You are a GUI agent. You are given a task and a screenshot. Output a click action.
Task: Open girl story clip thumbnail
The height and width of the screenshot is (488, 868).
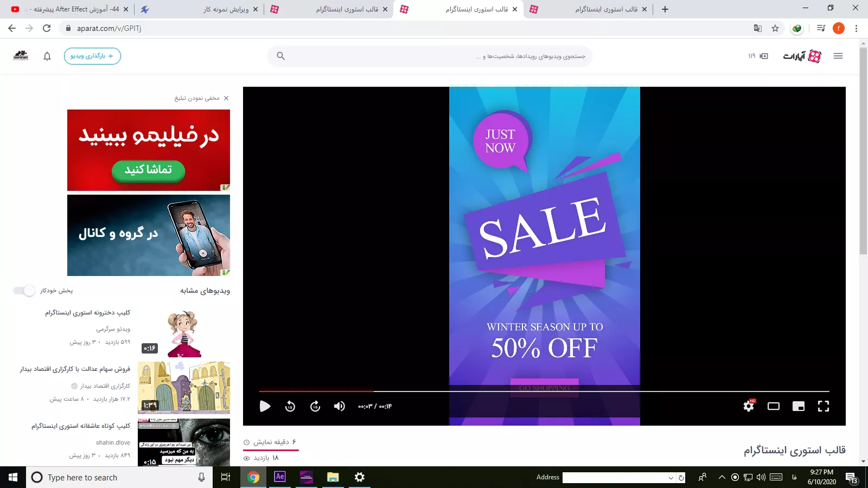(x=184, y=331)
